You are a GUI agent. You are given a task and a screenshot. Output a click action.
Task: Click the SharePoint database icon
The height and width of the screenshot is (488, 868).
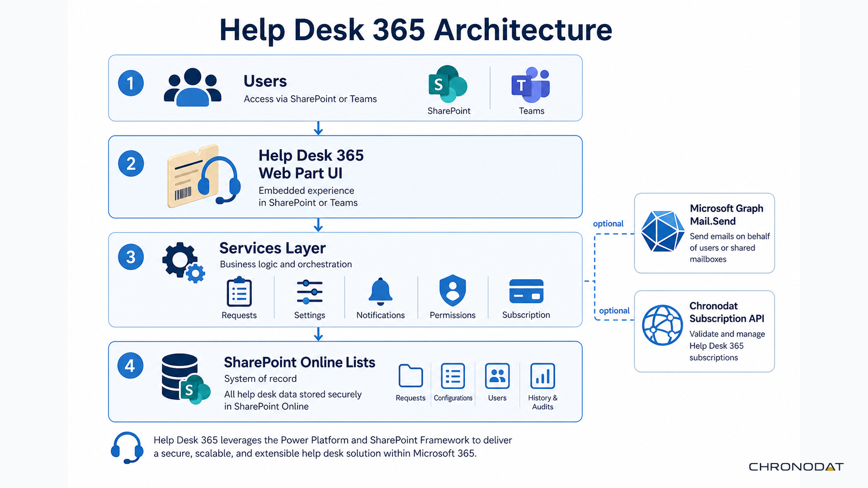[x=186, y=379]
